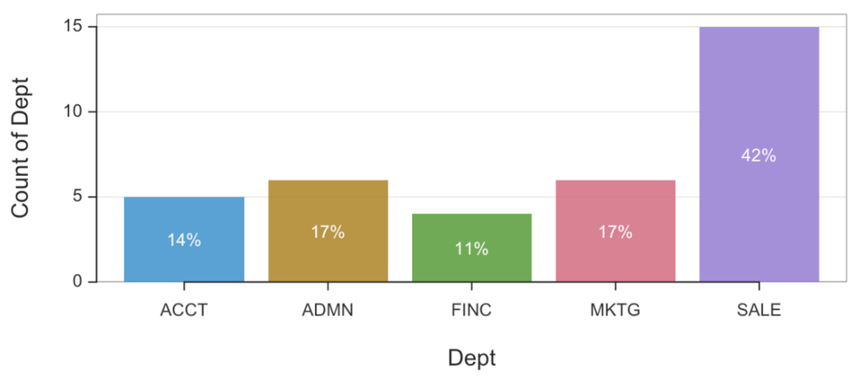This screenshot has width=868, height=380.
Task: Click the 42% label in SALE bar
Action: click(x=759, y=155)
